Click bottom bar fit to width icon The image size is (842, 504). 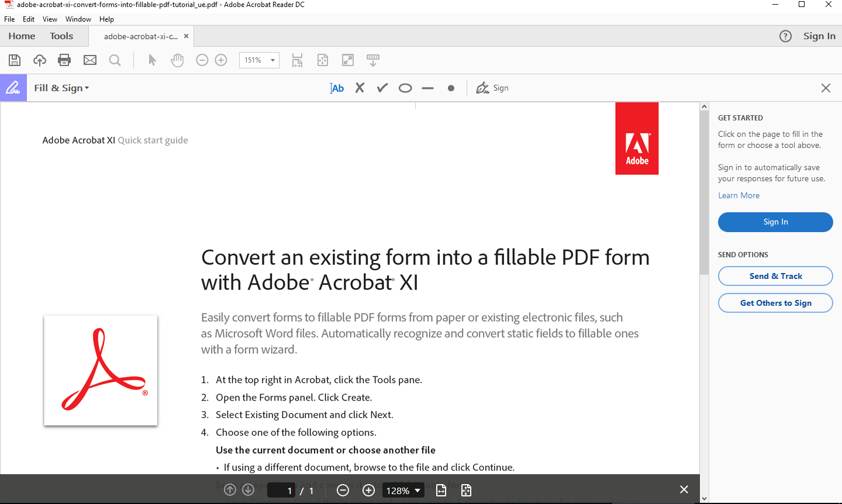pyautogui.click(x=441, y=490)
